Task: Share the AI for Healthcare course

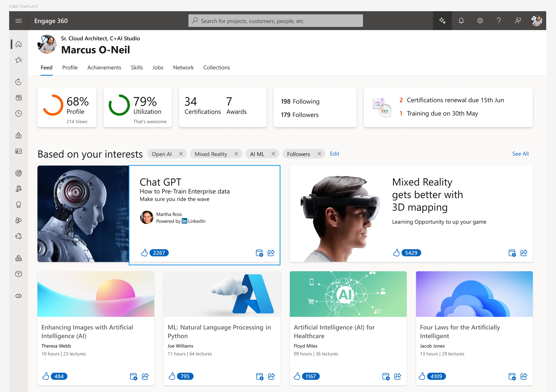Action: 398,376
